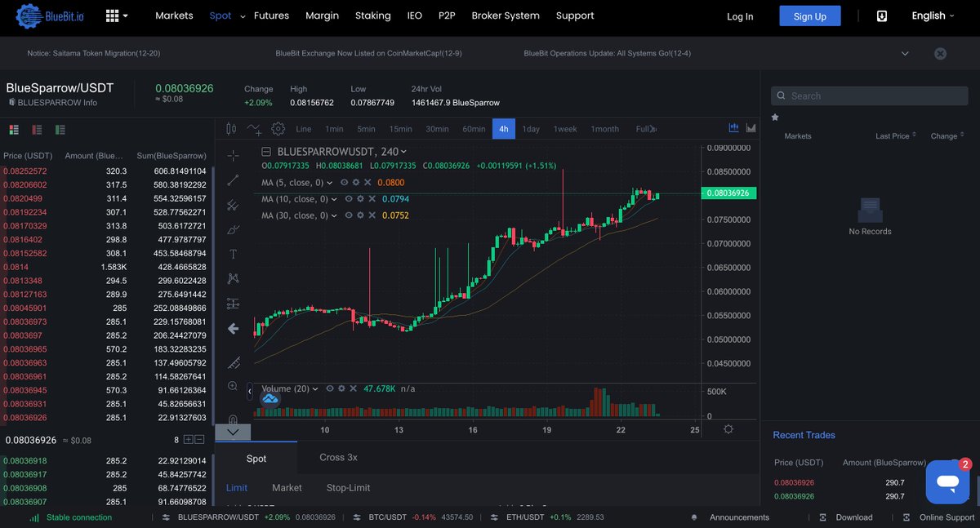
Task: Open the apps grid menu
Action: click(117, 16)
